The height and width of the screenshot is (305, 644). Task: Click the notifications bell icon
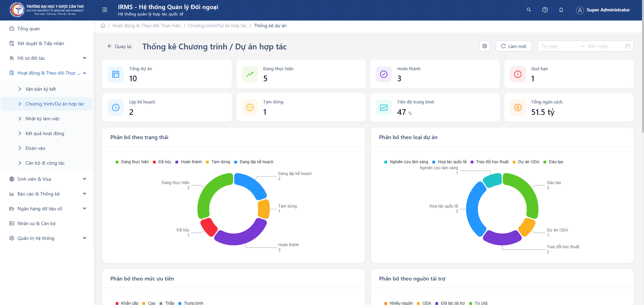pos(561,10)
